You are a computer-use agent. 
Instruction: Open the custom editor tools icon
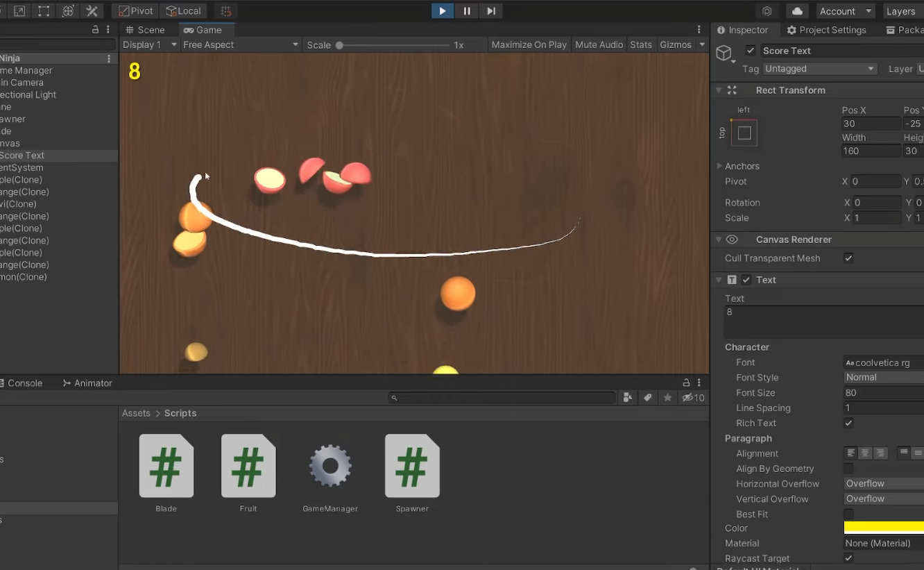coord(92,11)
